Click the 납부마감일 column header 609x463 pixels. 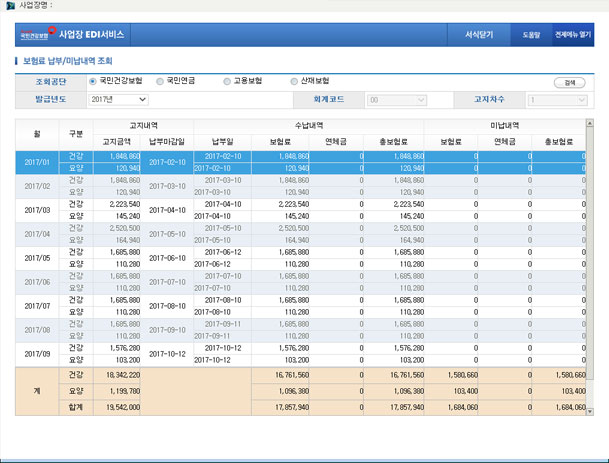tap(167, 142)
